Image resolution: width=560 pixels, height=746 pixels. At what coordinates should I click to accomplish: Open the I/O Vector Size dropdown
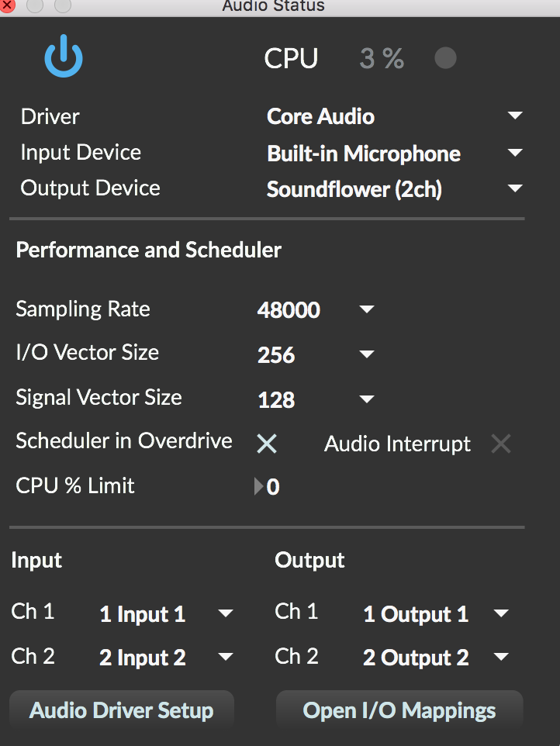pyautogui.click(x=316, y=354)
